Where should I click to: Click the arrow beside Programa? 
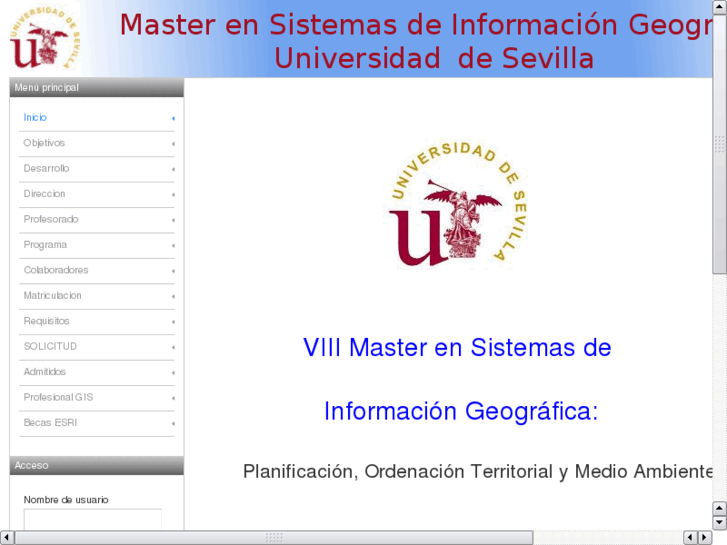tap(173, 246)
